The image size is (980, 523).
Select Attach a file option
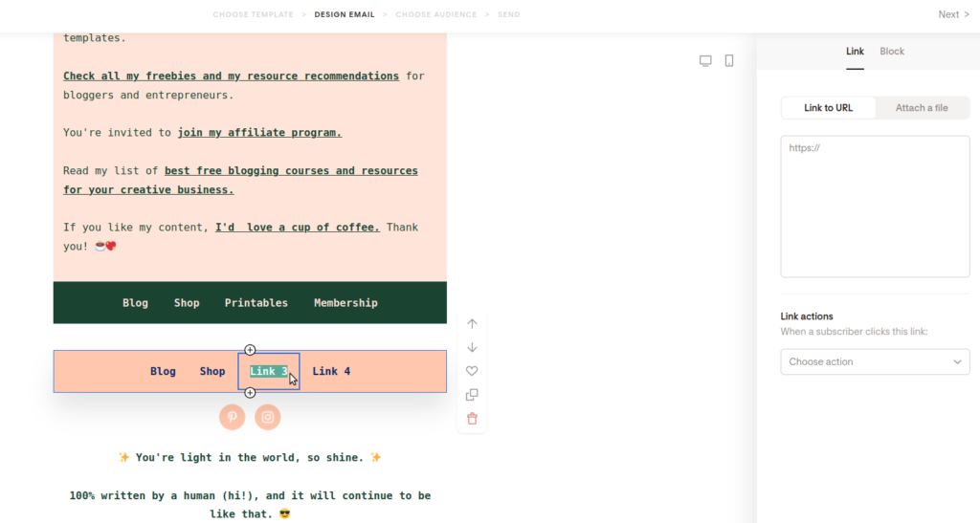(922, 107)
